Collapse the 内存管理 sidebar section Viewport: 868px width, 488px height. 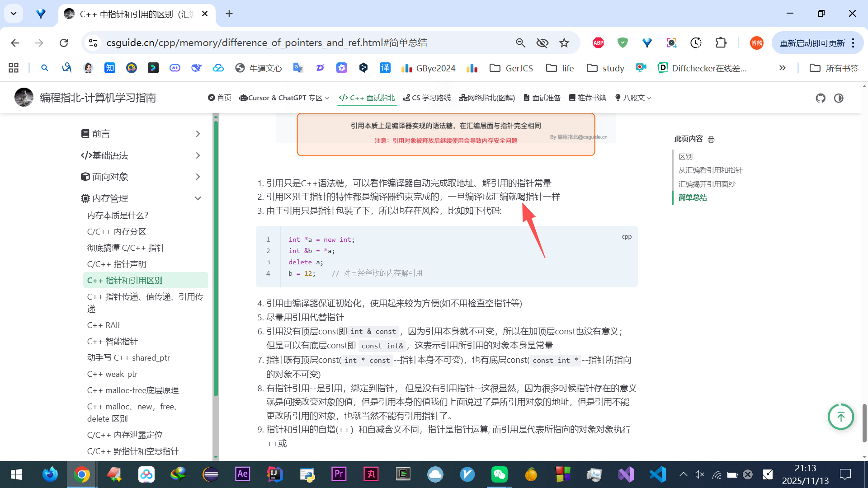[x=198, y=198]
